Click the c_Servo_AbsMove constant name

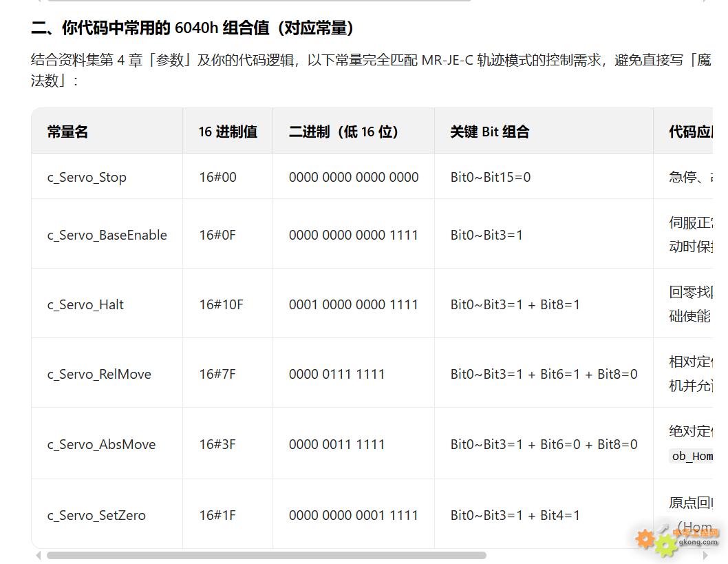(x=101, y=444)
